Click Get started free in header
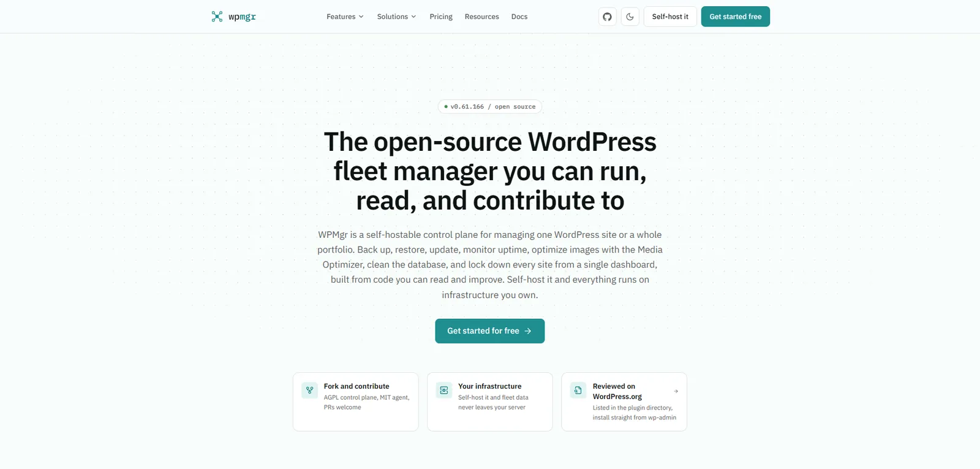Screen dimensions: 980x469 click(736, 17)
